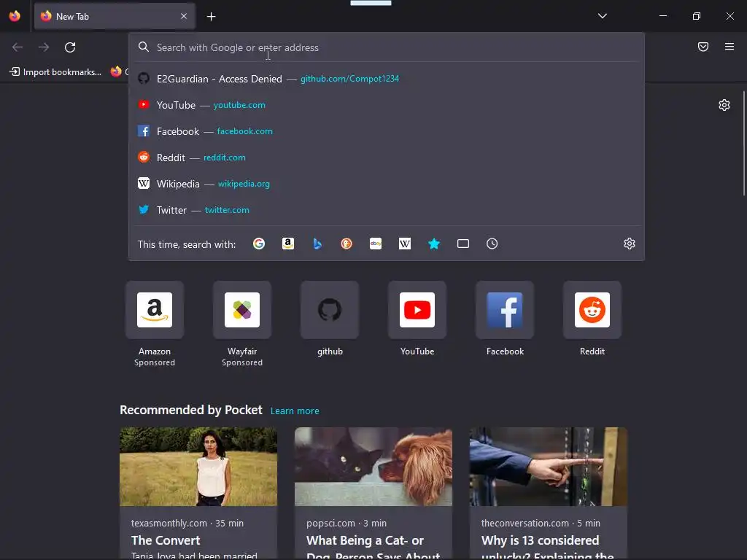Choose the YouTube youtube.com suggestion
The height and width of the screenshot is (560, 747).
pos(387,105)
